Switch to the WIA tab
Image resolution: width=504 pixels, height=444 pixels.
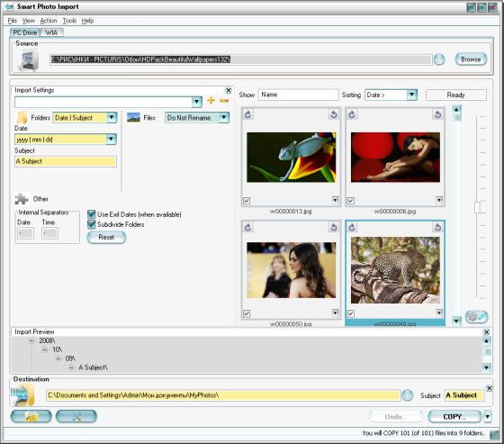coord(51,32)
